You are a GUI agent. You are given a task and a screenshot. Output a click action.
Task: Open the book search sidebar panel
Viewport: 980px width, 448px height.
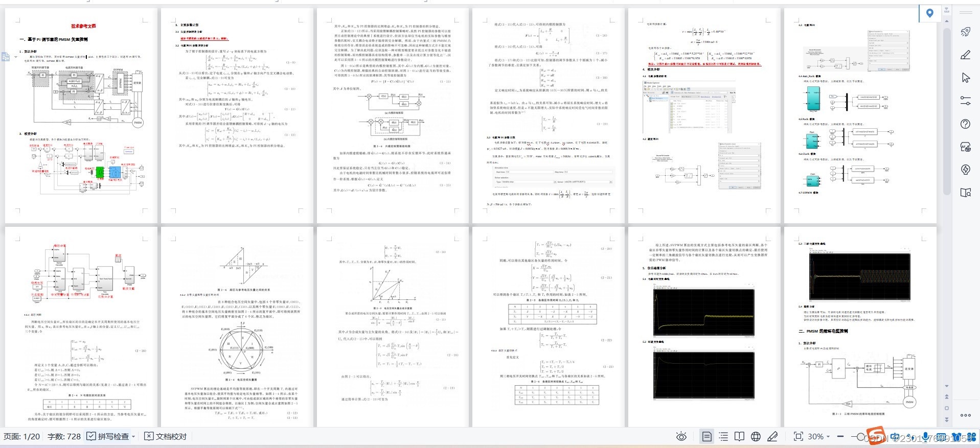[x=965, y=193]
